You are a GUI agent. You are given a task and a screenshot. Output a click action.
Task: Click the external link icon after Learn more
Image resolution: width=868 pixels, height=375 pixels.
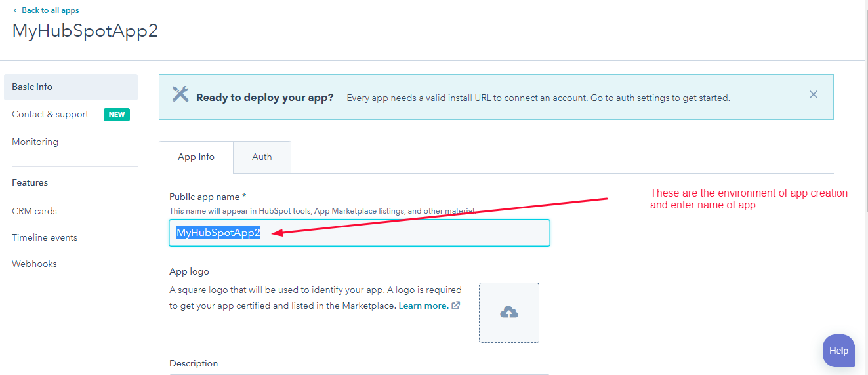point(456,306)
